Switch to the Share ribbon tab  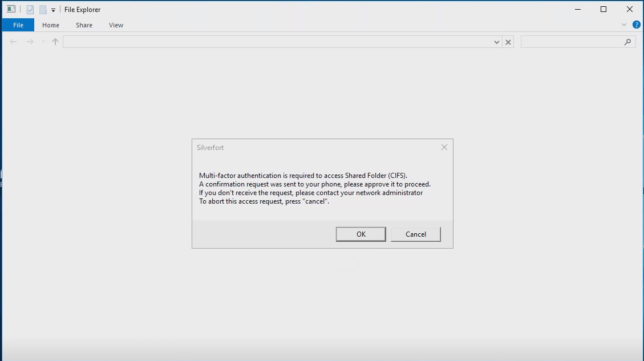[84, 25]
